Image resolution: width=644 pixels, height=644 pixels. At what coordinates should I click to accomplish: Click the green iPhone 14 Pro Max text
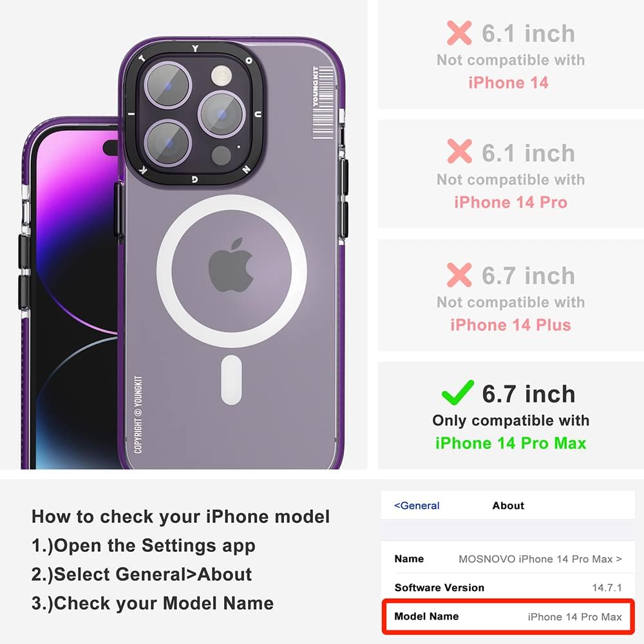[x=511, y=443]
